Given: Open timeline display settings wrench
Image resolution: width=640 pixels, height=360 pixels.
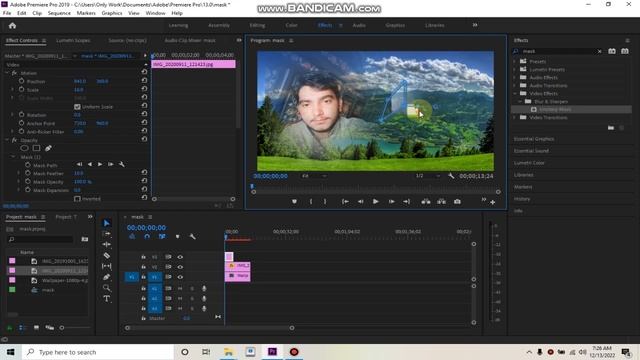Looking at the screenshot, I should click(x=192, y=236).
